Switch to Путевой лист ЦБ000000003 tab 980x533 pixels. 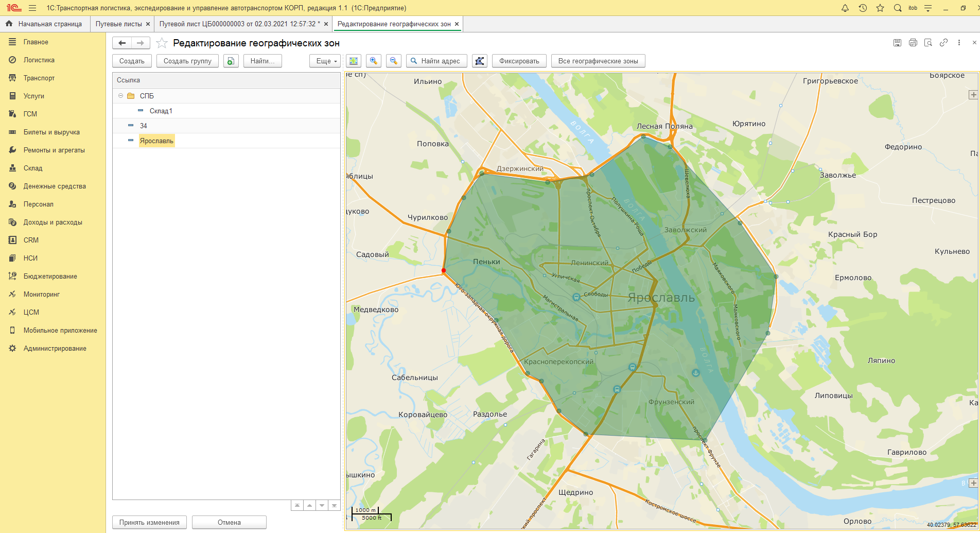pyautogui.click(x=239, y=24)
